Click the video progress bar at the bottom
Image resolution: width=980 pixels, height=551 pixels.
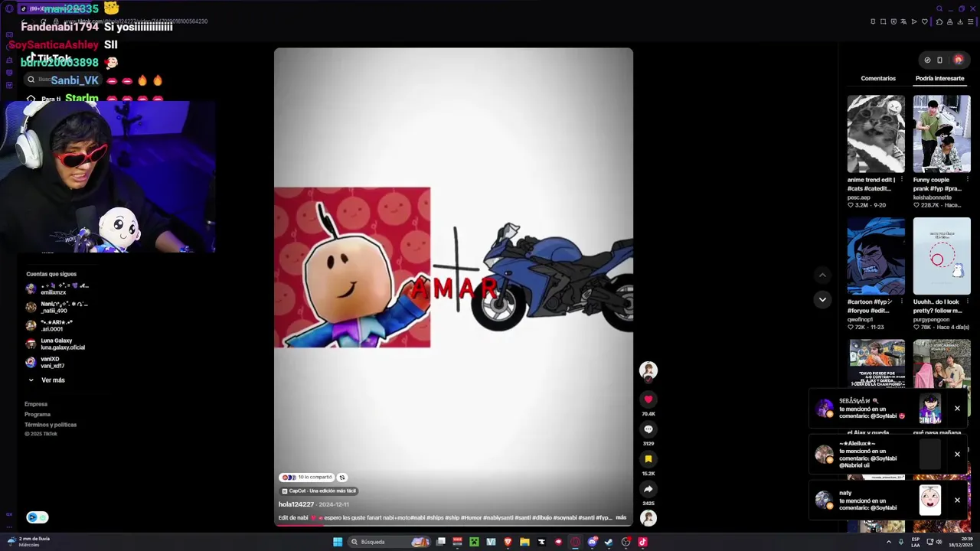453,525
